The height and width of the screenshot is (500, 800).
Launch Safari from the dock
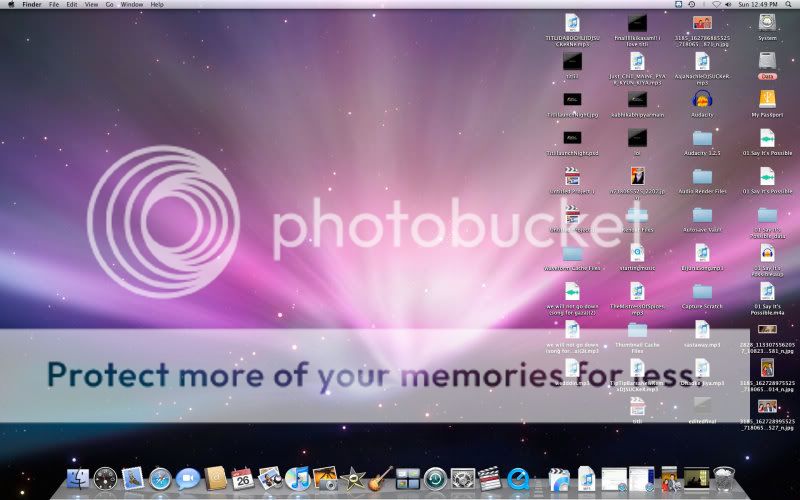tap(160, 479)
